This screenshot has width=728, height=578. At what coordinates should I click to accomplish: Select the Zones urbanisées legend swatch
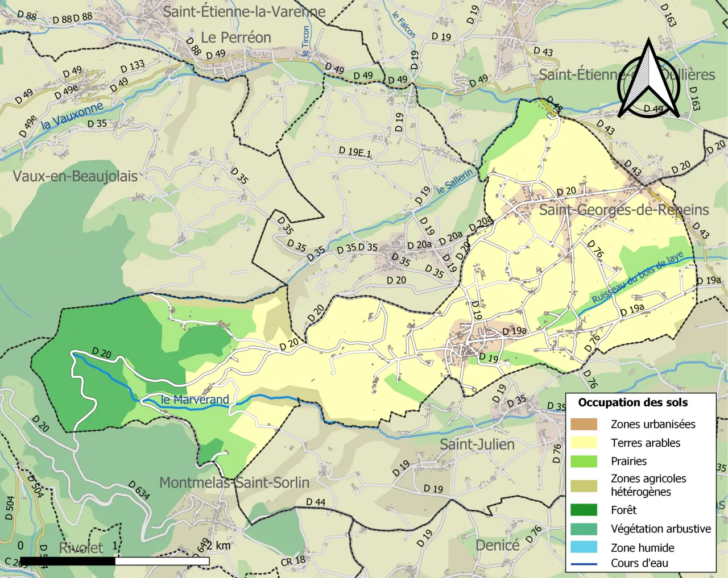click(584, 424)
